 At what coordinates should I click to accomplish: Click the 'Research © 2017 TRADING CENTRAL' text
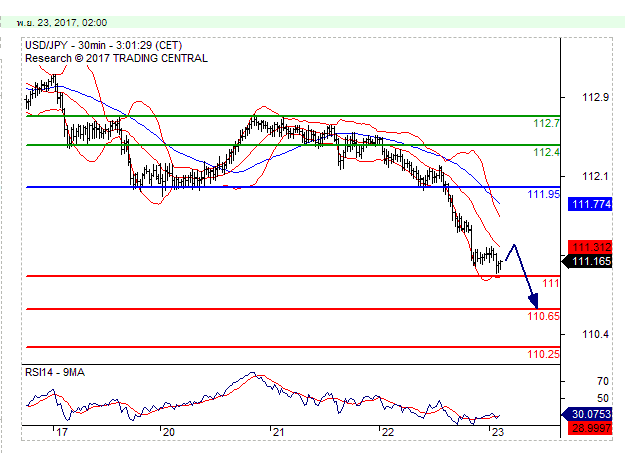tap(116, 59)
